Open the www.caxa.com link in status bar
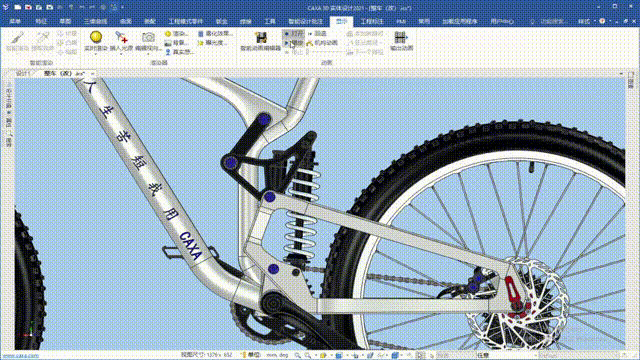Screen dimensions: 640x360 point(20,356)
